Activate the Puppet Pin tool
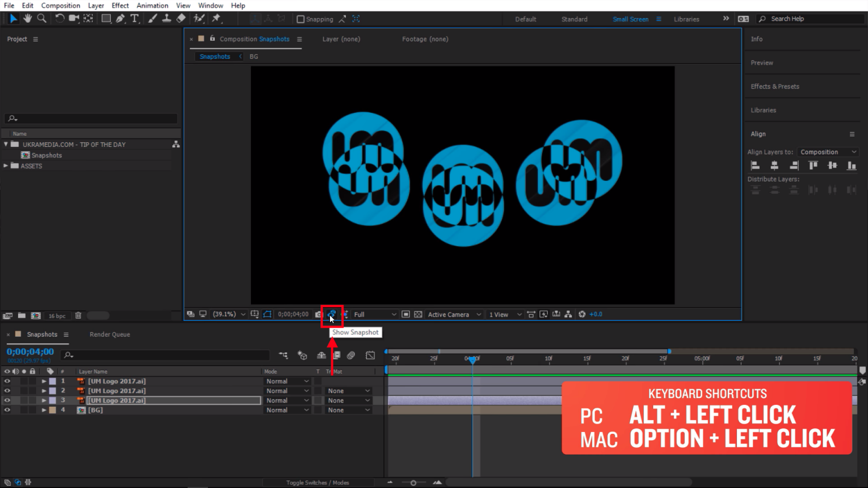868x488 pixels. click(216, 19)
